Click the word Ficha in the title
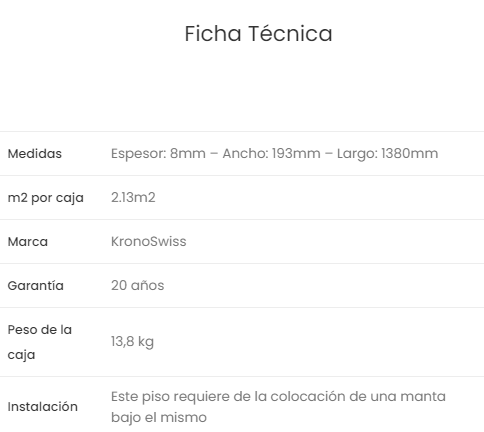484x432 pixels. pos(213,34)
